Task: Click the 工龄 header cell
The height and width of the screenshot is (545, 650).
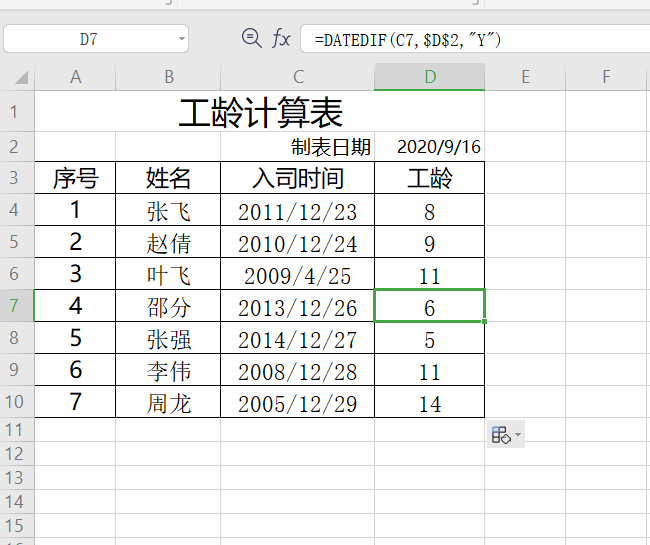Action: [429, 178]
